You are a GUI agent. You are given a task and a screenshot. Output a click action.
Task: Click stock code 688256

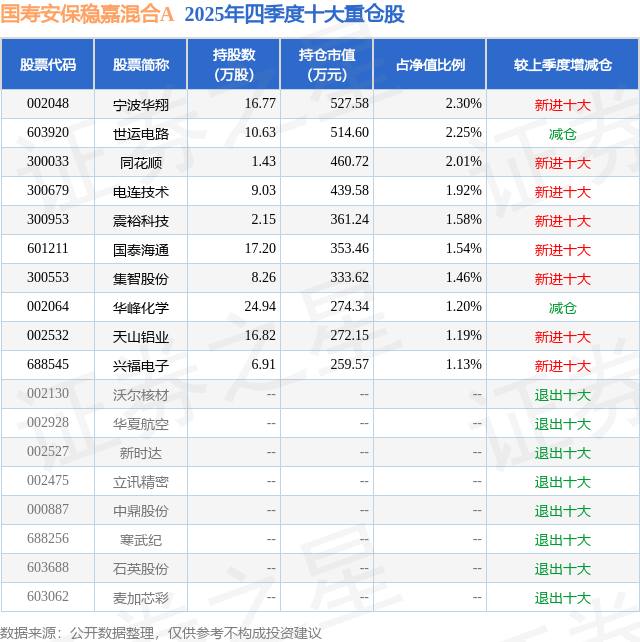click(47, 540)
